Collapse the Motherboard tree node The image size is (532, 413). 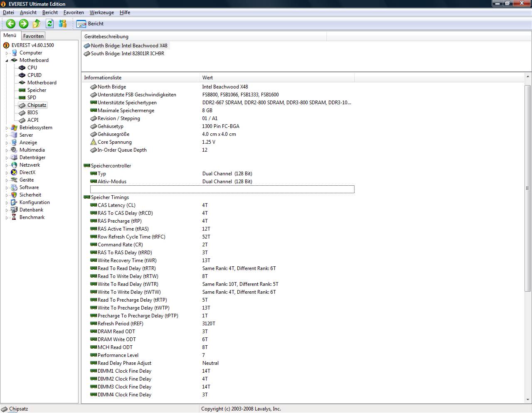click(7, 61)
